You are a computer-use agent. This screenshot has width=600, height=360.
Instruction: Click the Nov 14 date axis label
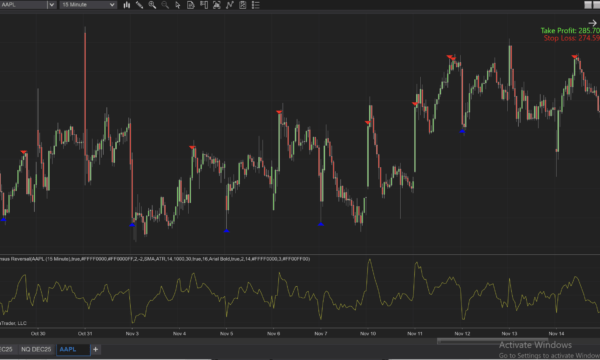[556, 334]
